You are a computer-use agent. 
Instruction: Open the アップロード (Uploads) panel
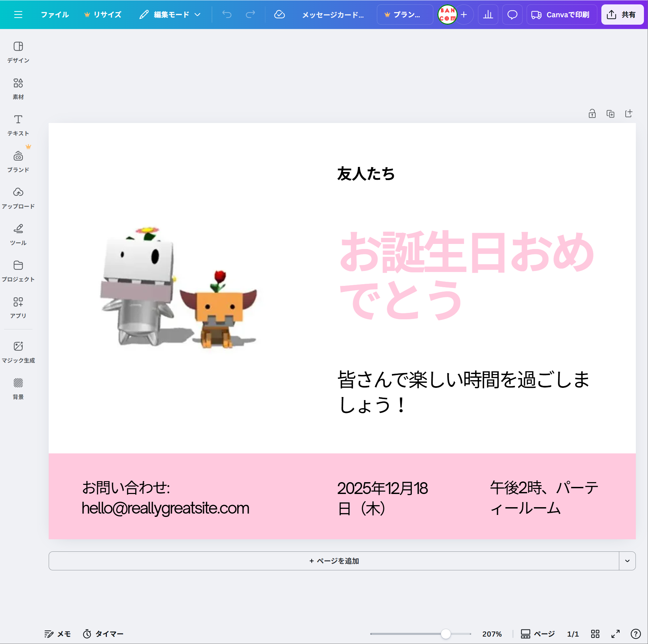pos(18,198)
